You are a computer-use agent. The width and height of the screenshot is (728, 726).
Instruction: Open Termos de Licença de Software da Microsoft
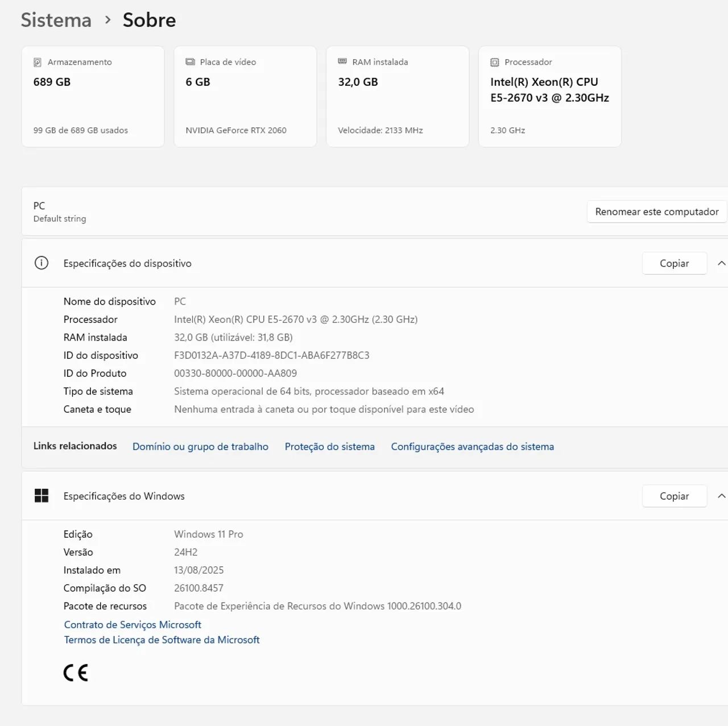pos(162,640)
